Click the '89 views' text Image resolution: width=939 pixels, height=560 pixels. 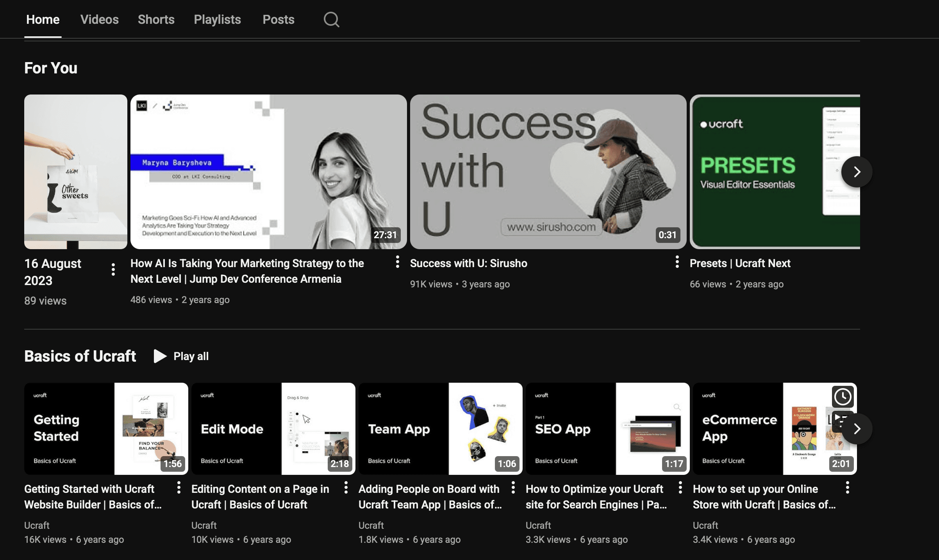[45, 301]
